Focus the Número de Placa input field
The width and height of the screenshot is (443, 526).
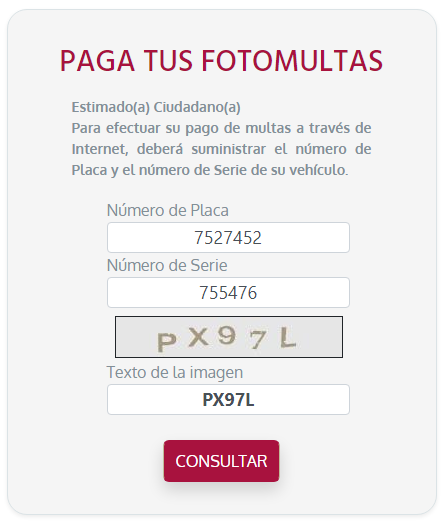click(x=228, y=238)
